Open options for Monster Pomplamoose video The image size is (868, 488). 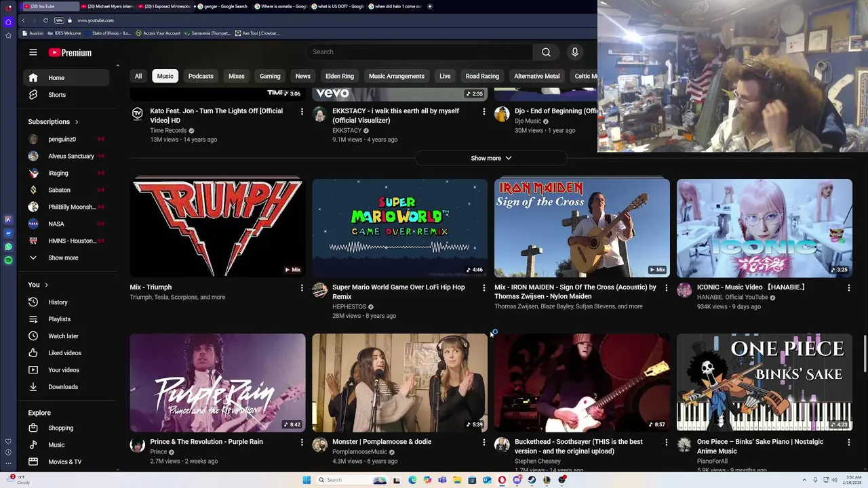pyautogui.click(x=484, y=443)
